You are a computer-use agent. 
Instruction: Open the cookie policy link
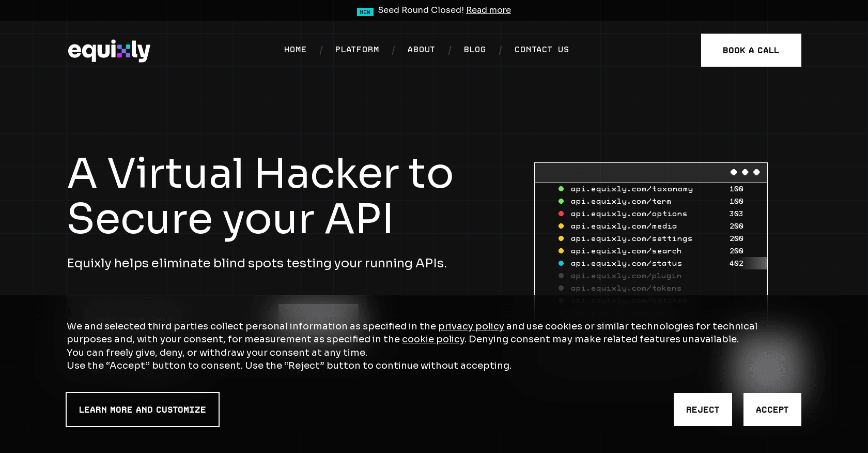click(433, 339)
